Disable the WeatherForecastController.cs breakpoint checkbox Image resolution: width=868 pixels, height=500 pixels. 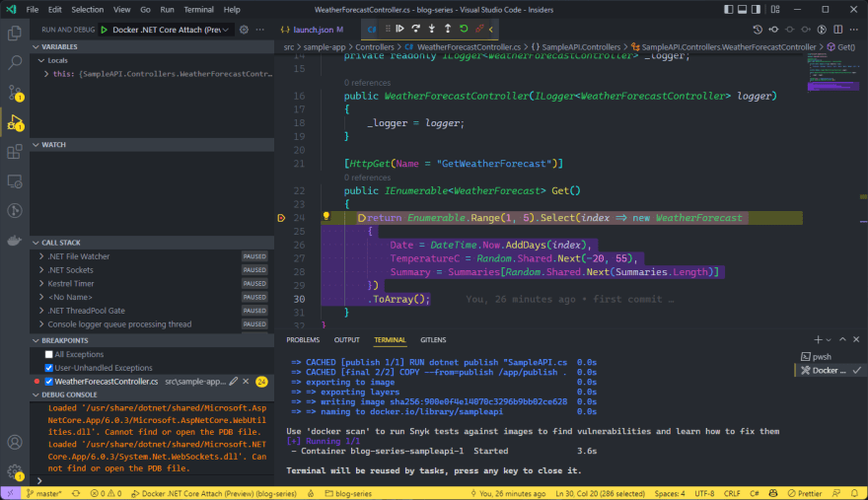tap(48, 382)
